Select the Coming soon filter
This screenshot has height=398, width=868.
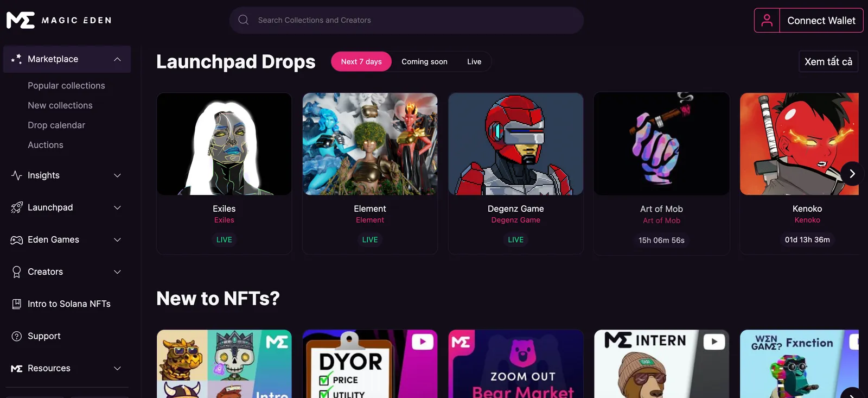(424, 61)
